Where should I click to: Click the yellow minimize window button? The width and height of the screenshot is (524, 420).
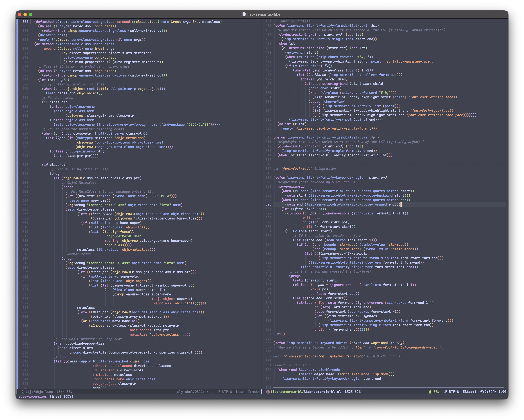(25, 15)
